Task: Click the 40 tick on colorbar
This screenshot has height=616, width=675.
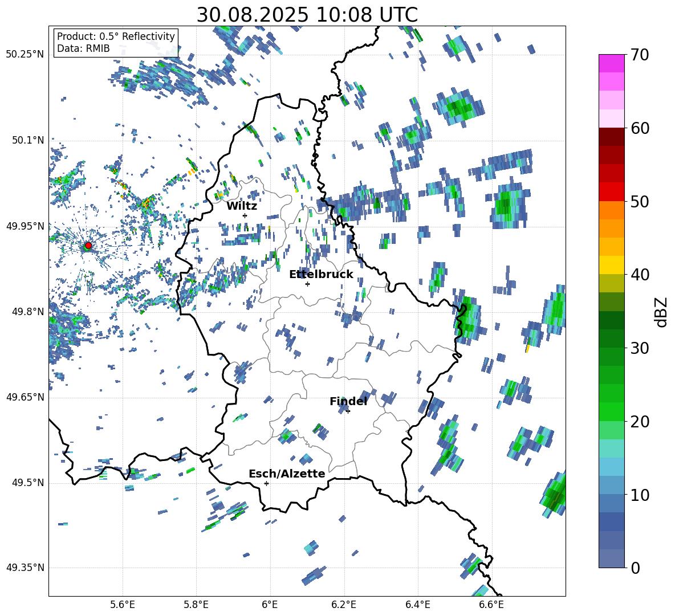Action: [x=640, y=275]
